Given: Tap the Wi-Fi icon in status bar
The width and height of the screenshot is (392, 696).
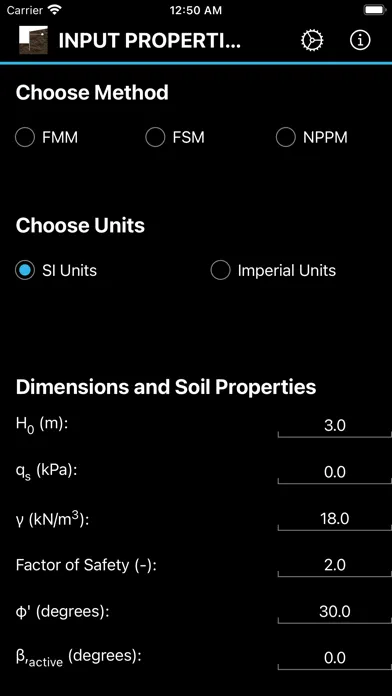Looking at the screenshot, I should (55, 10).
